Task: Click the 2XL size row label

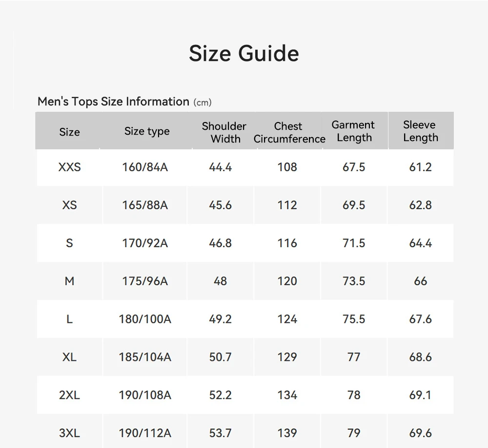Action: (69, 395)
